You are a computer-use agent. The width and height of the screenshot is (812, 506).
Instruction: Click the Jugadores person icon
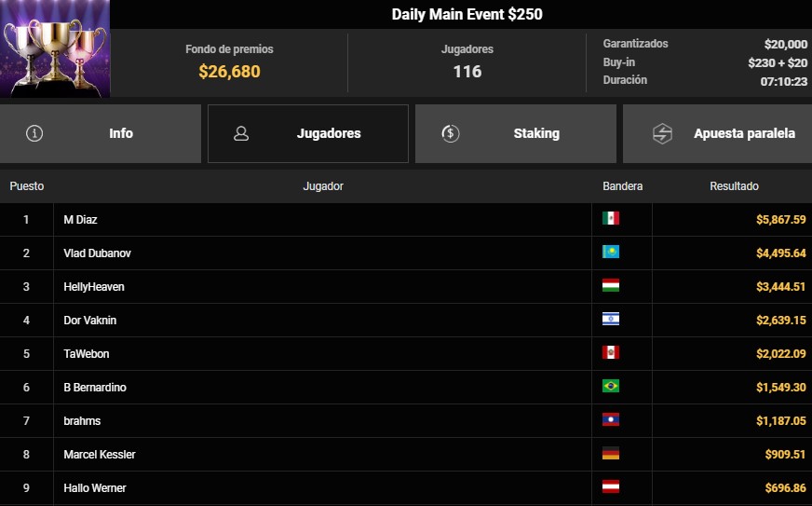pyautogui.click(x=241, y=133)
